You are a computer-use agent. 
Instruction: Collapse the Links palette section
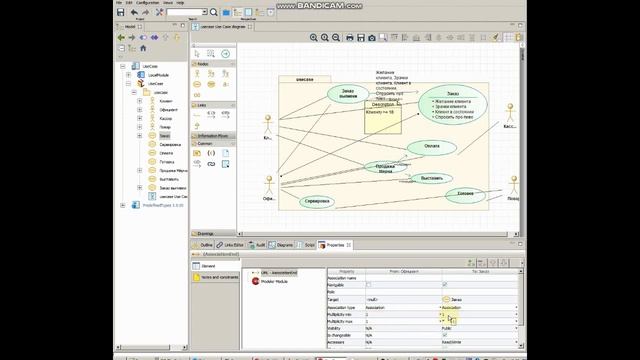click(213, 105)
